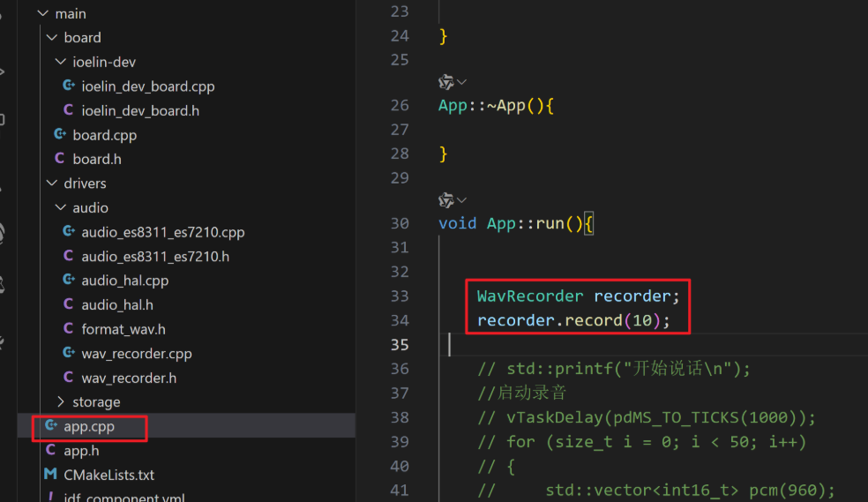Image resolution: width=868 pixels, height=502 pixels.
Task: Open ioelin_dev_board.h file
Action: pyautogui.click(x=140, y=110)
